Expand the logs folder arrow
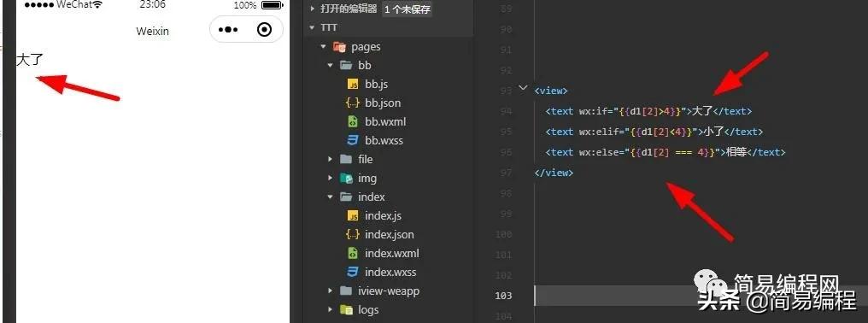The height and width of the screenshot is (323, 868). tap(330, 310)
